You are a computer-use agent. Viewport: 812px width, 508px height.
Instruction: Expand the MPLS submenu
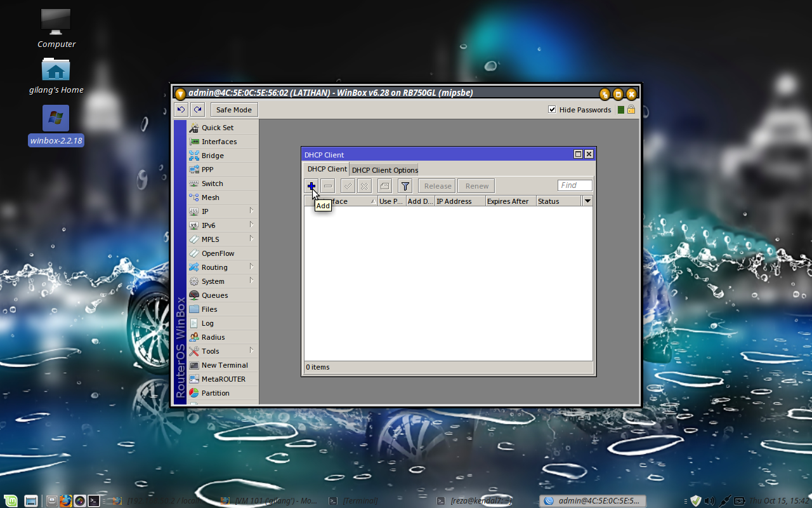pos(223,239)
